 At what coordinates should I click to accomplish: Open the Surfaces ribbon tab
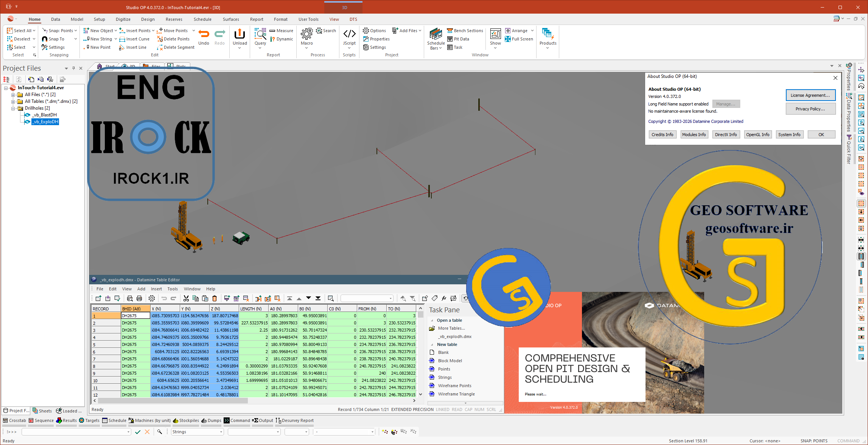click(x=231, y=19)
